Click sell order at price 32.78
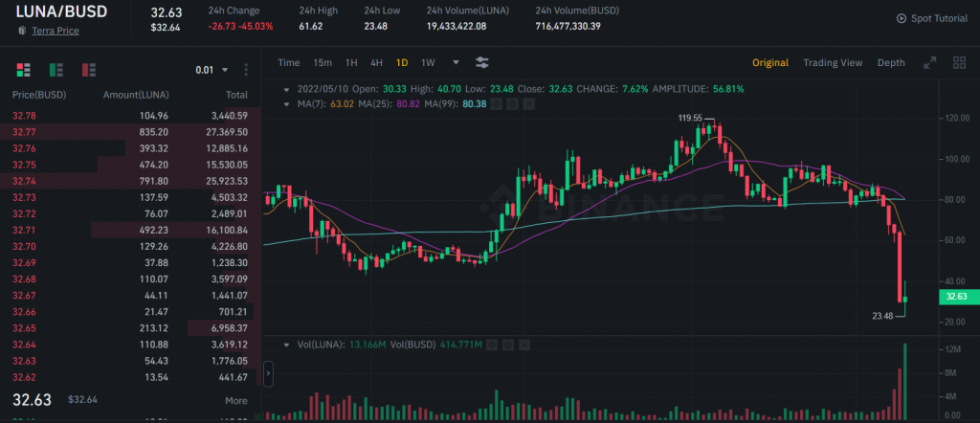980x423 pixels. coord(130,116)
